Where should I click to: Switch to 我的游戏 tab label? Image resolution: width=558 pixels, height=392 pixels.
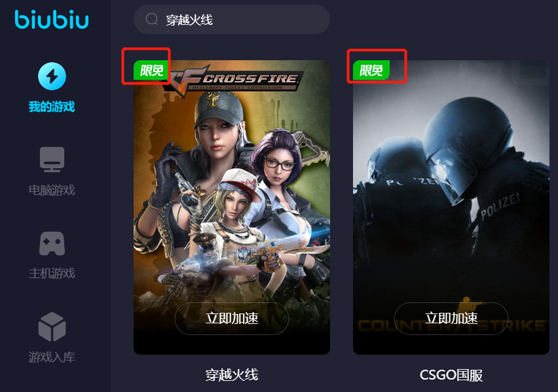point(52,107)
